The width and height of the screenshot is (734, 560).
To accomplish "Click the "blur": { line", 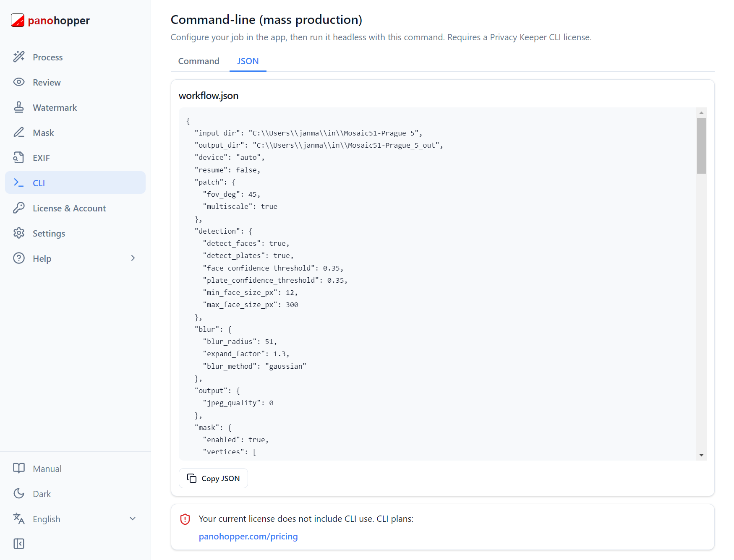I will point(213,329).
